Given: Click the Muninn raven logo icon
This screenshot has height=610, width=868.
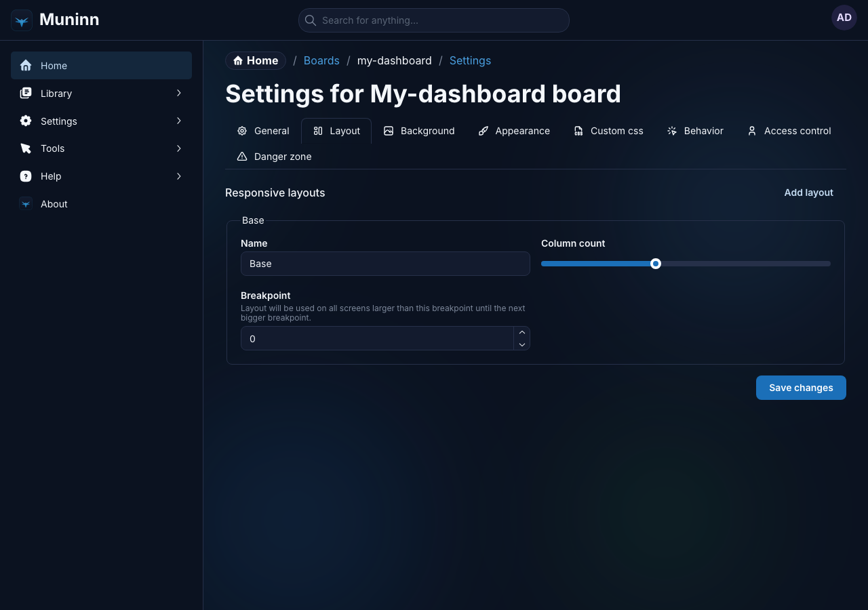Looking at the screenshot, I should [x=22, y=20].
